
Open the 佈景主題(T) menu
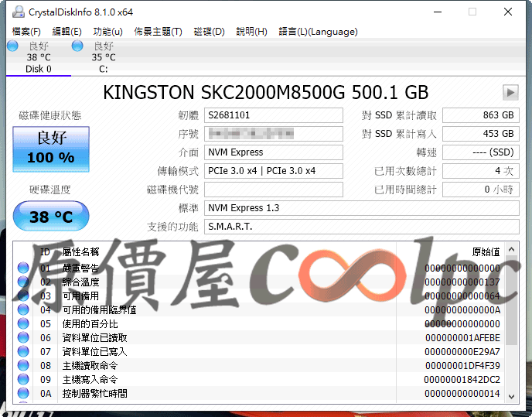click(158, 32)
